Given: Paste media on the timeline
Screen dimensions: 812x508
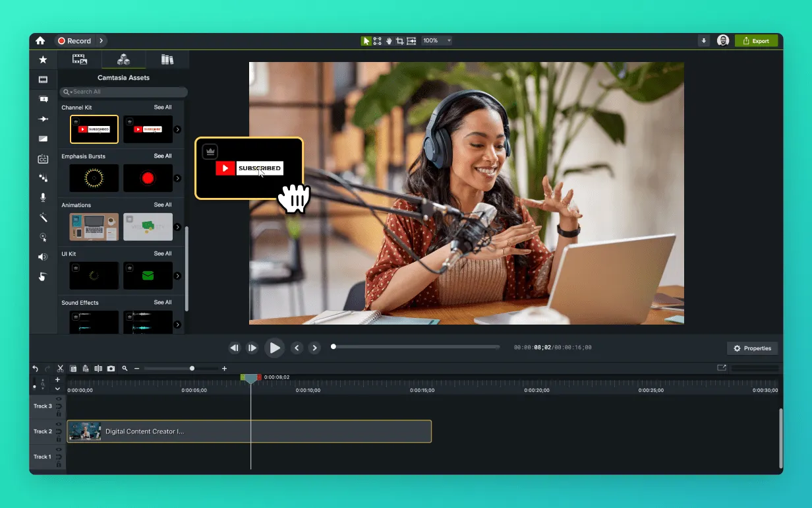Looking at the screenshot, I should (86, 368).
